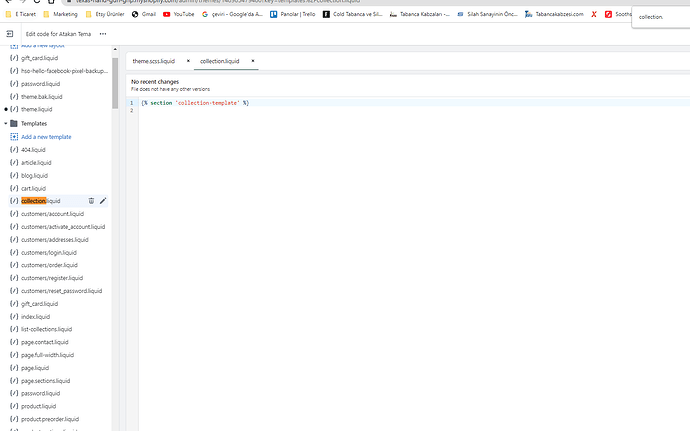The height and width of the screenshot is (431, 690).
Task: Open the Panolar Trello bookmark
Action: (x=293, y=14)
